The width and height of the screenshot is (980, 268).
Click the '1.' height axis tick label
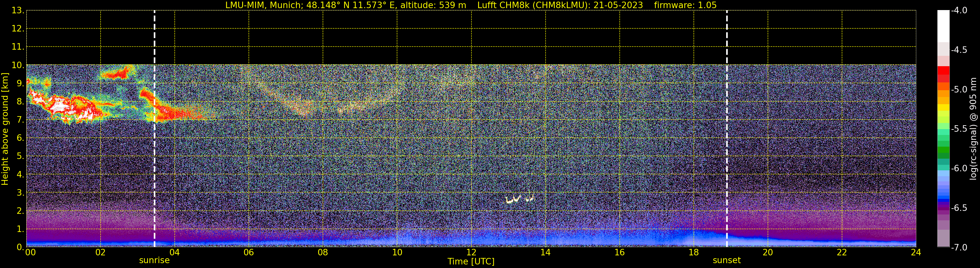click(x=20, y=229)
